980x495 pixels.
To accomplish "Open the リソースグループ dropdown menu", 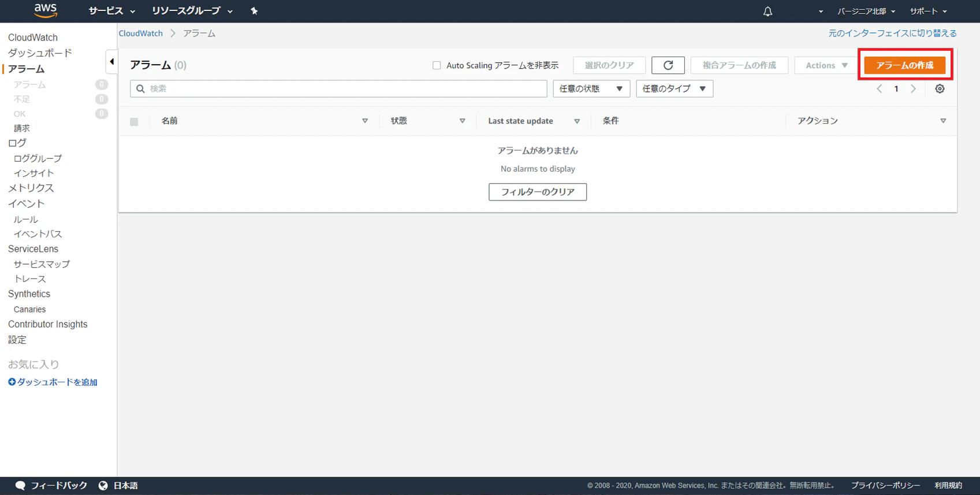I will [192, 11].
